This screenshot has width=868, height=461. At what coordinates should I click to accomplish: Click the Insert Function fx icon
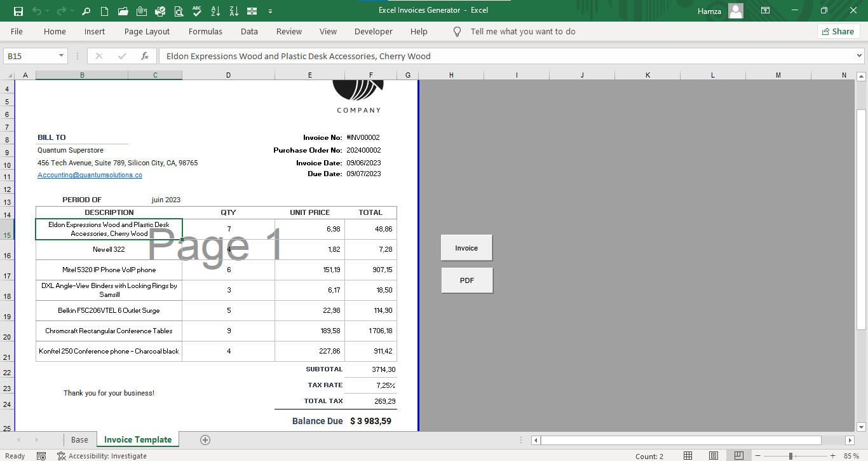145,56
